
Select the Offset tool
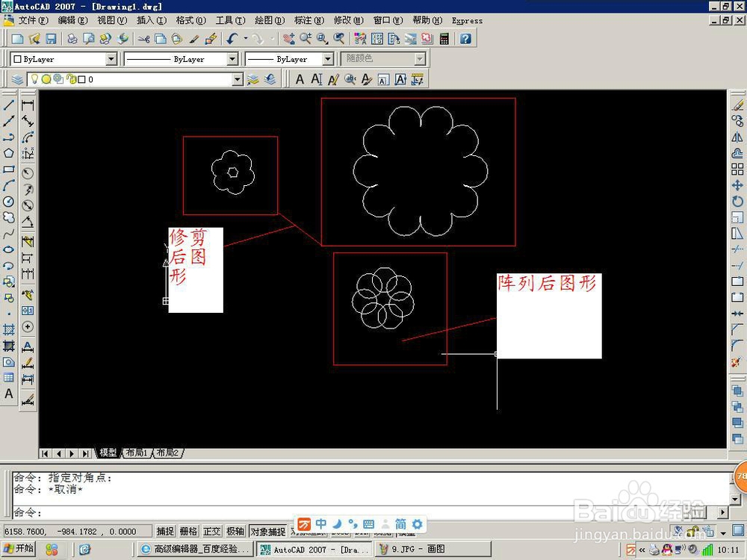click(737, 153)
